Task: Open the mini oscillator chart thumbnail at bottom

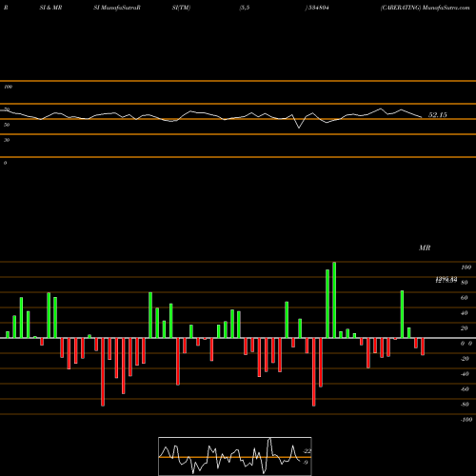Action: coord(235,456)
